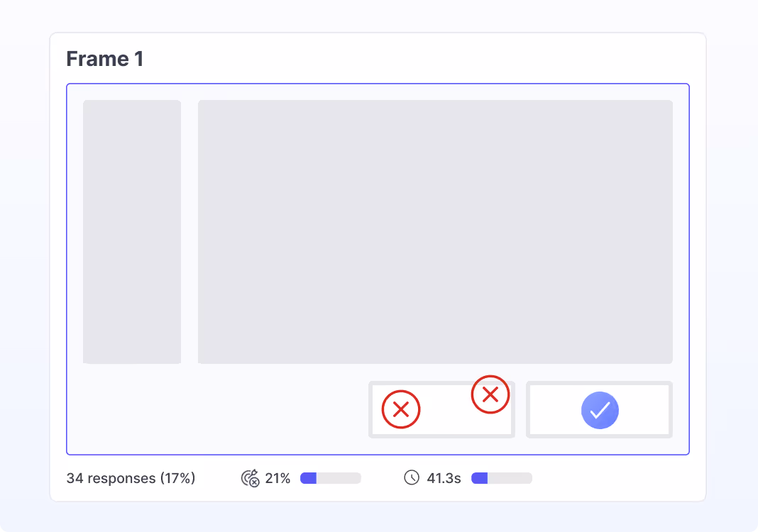758x532 pixels.
Task: Click the circled X inside the left answer option
Action: 400,409
